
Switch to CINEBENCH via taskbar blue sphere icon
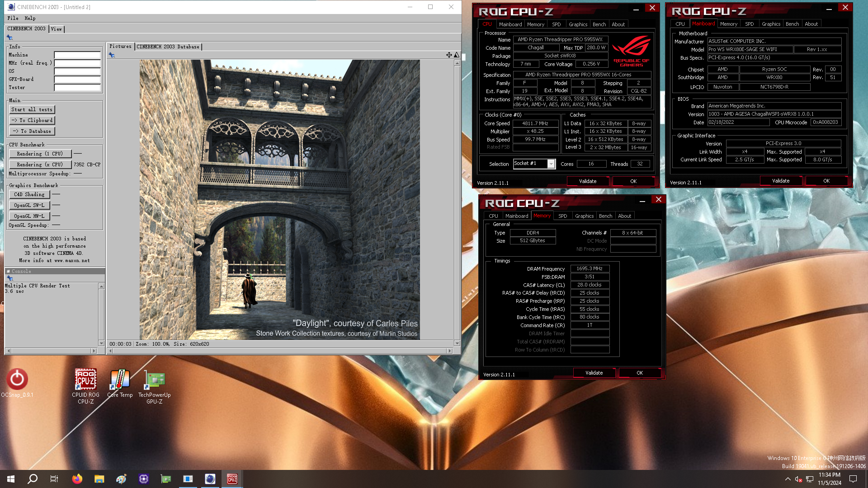coord(210,479)
